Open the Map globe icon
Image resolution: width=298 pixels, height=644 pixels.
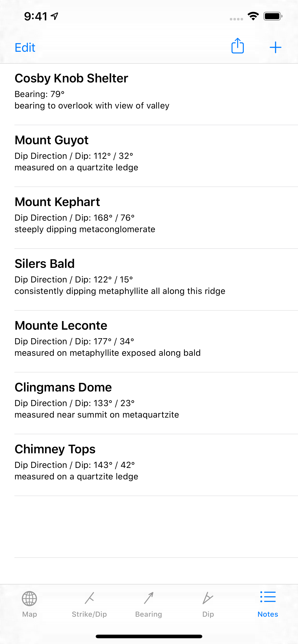(x=30, y=598)
